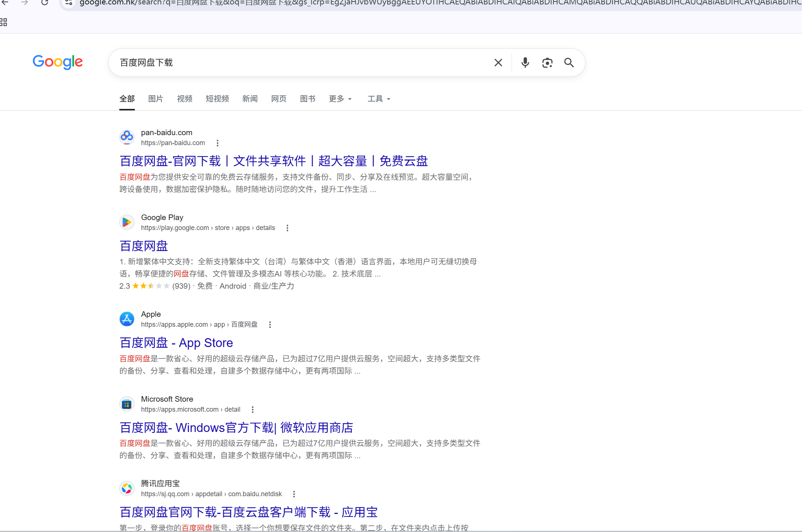Image resolution: width=802 pixels, height=532 pixels.
Task: Click the browser forward arrow
Action: (25, 3)
